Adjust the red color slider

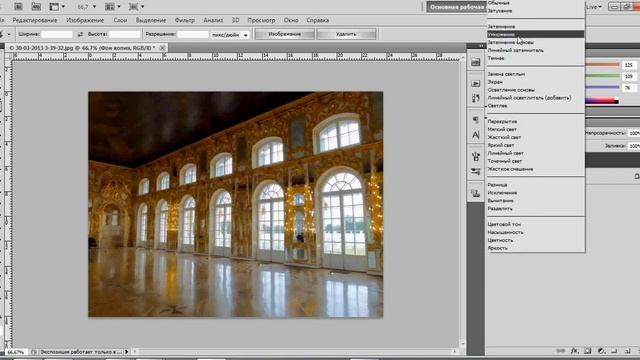pos(602,65)
